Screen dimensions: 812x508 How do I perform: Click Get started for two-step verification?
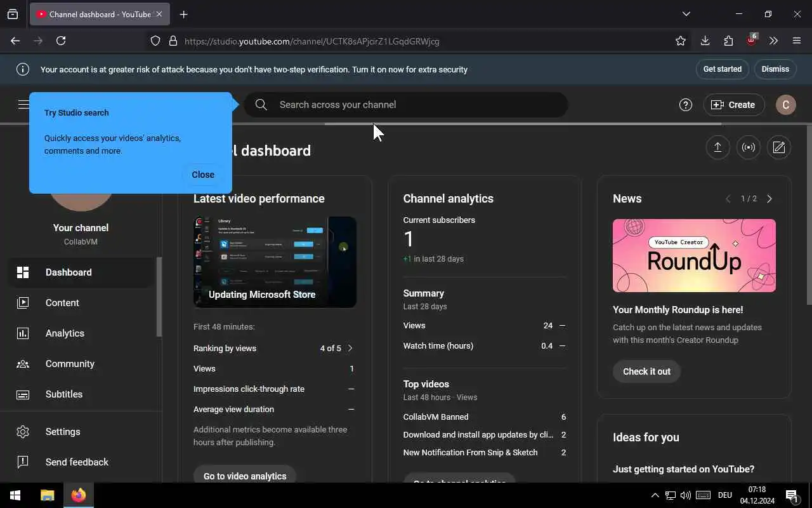pos(723,69)
